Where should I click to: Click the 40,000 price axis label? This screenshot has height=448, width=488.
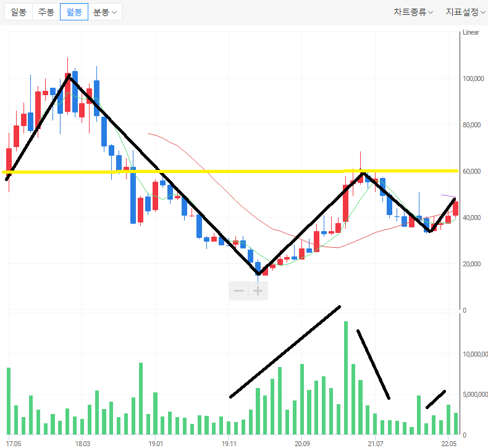(x=472, y=218)
